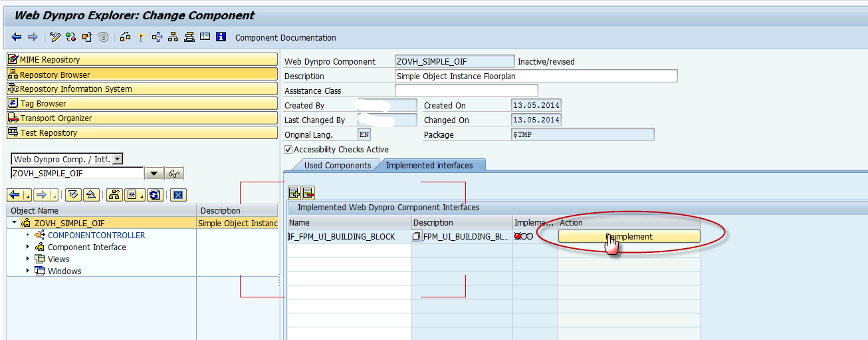Run the Check icon in toolbar
The height and width of the screenshot is (340, 868).
[x=126, y=37]
